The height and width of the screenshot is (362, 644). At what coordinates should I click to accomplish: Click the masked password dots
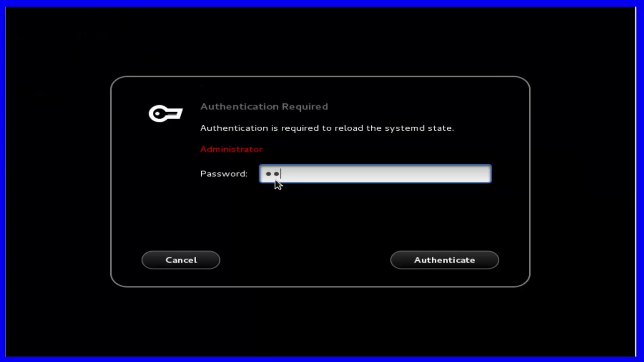(272, 174)
